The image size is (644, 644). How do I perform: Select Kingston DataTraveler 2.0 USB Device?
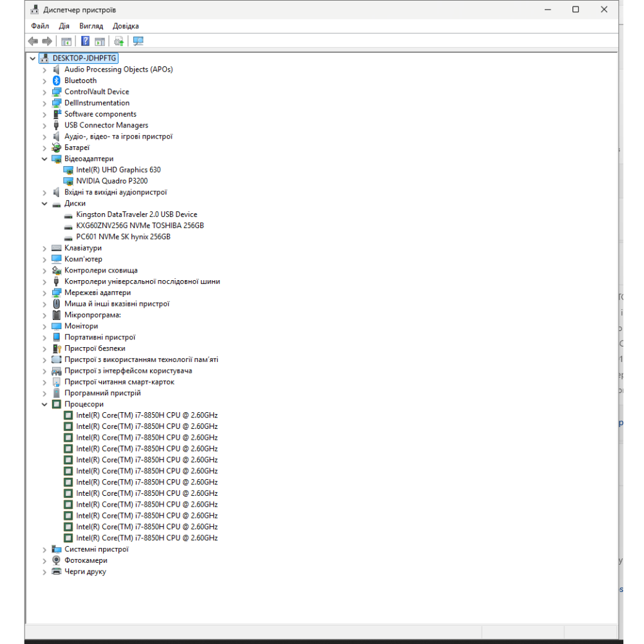tap(136, 214)
